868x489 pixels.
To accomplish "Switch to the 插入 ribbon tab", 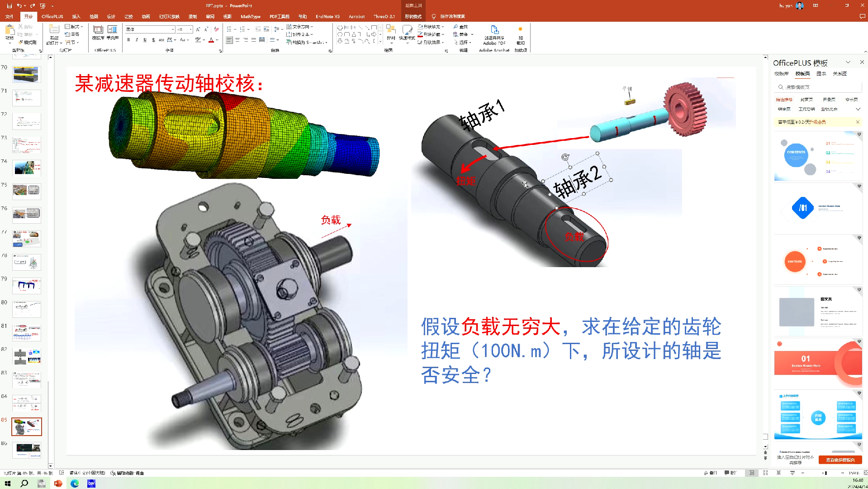I will click(x=76, y=16).
